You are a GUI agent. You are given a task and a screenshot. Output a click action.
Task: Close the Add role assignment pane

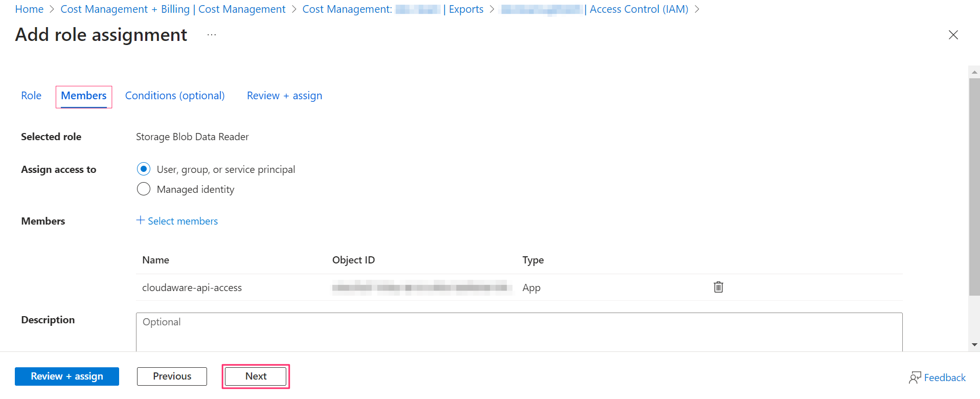point(953,35)
